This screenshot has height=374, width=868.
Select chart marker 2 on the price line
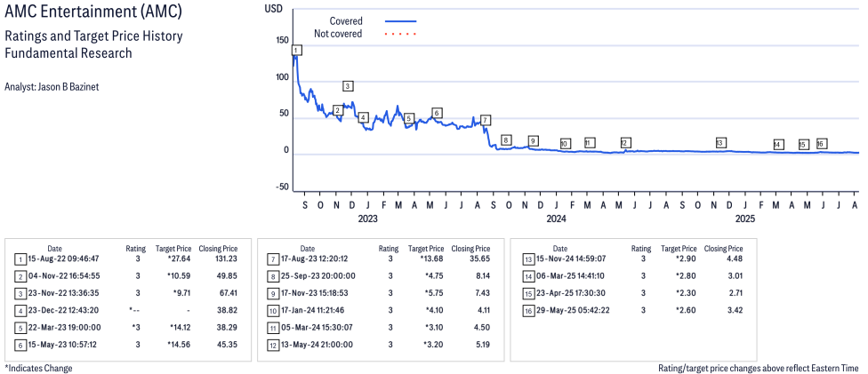[x=338, y=111]
